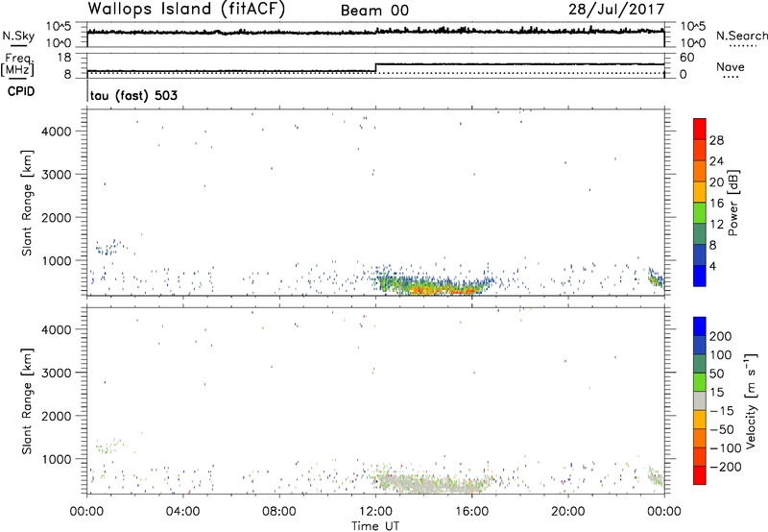Click the "12:00" time tick label
The width and height of the screenshot is (768, 532).
pyautogui.click(x=375, y=512)
